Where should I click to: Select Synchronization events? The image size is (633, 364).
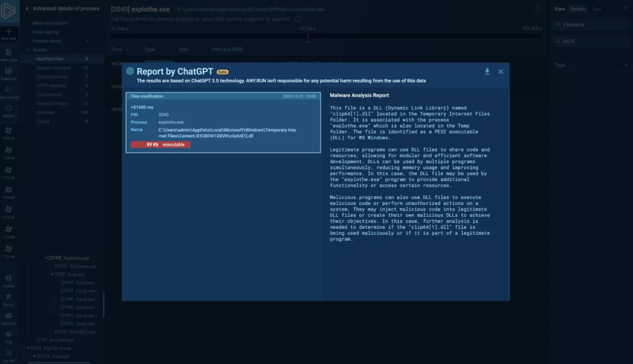click(x=62, y=77)
